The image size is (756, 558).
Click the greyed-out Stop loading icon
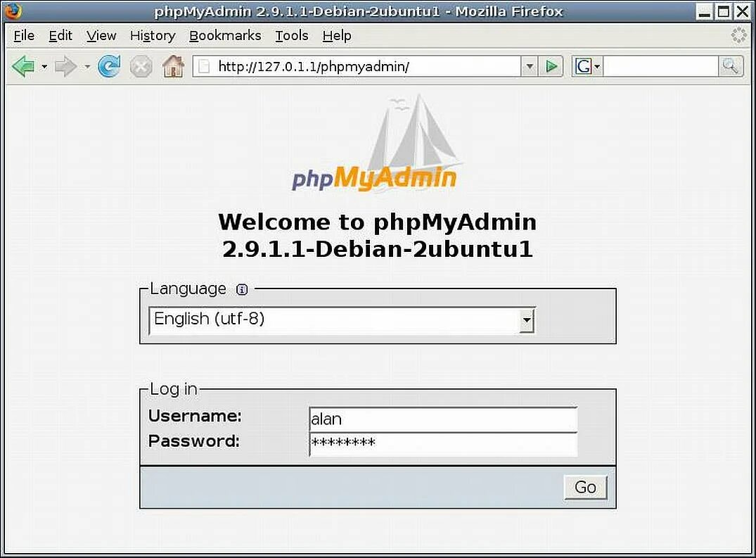(141, 67)
